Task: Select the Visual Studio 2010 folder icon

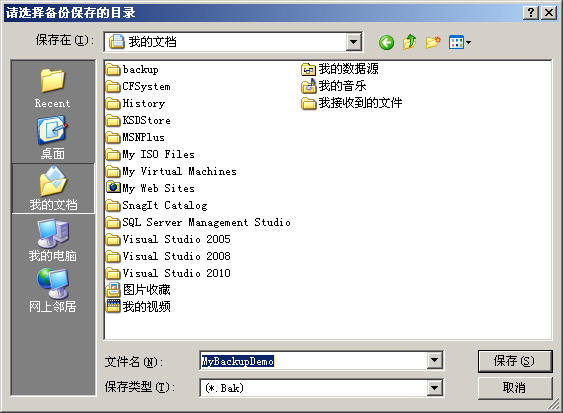Action: point(113,273)
